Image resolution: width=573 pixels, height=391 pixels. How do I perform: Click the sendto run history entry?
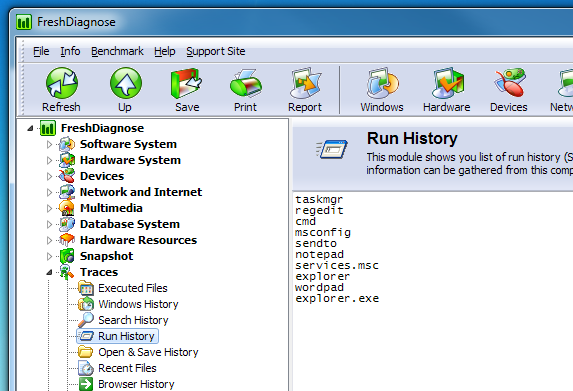(316, 243)
